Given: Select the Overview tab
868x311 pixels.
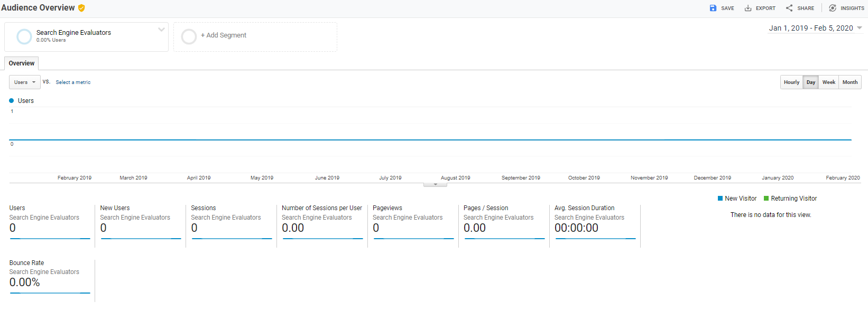Looking at the screenshot, I should 22,63.
